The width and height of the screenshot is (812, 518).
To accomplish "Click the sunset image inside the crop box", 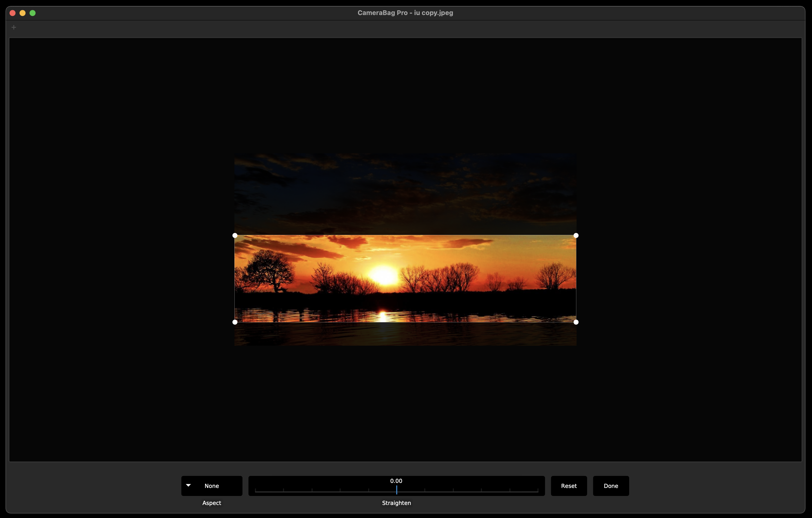I will (x=405, y=279).
